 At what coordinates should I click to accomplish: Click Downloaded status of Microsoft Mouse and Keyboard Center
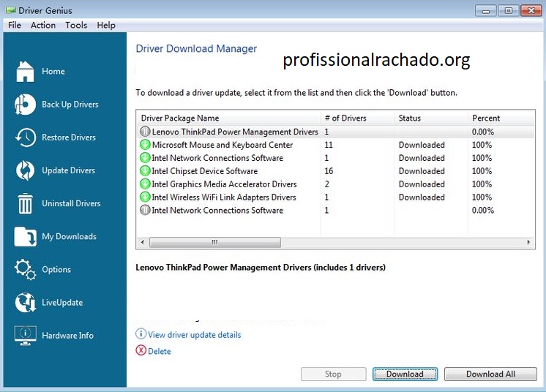pyautogui.click(x=422, y=145)
